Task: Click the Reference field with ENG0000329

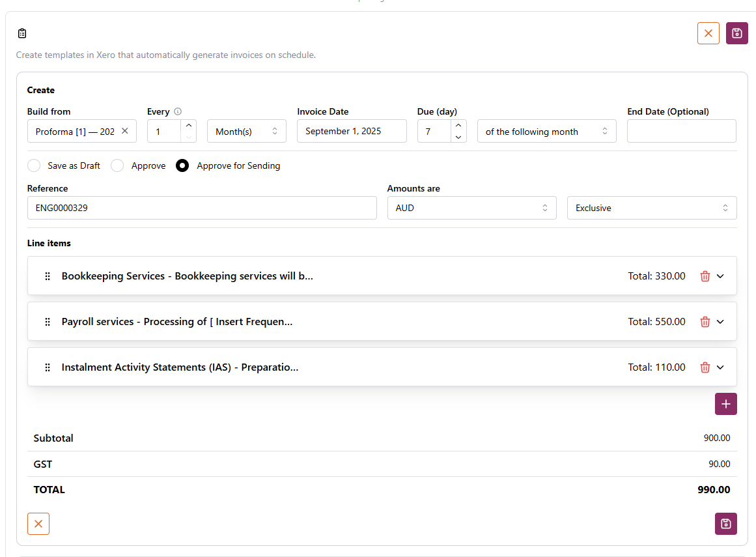Action: [x=202, y=208]
